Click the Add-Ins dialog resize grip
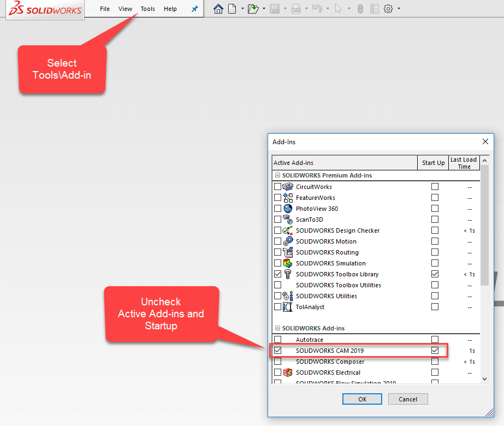504x426 pixels. [x=490, y=412]
